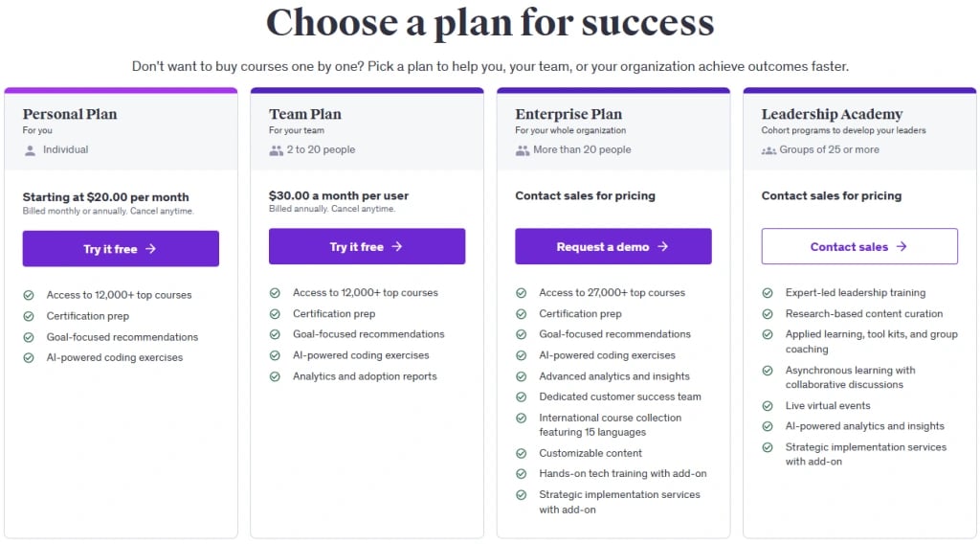Click the checkmark beside Access to 27,000+ top courses
Image resolution: width=980 pixels, height=544 pixels.
(x=521, y=293)
